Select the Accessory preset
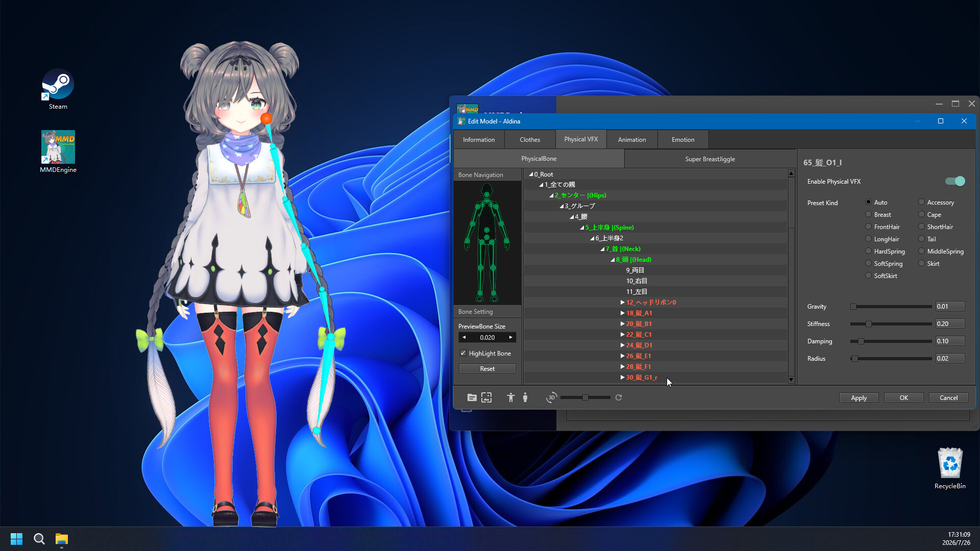The image size is (980, 551). tap(921, 202)
